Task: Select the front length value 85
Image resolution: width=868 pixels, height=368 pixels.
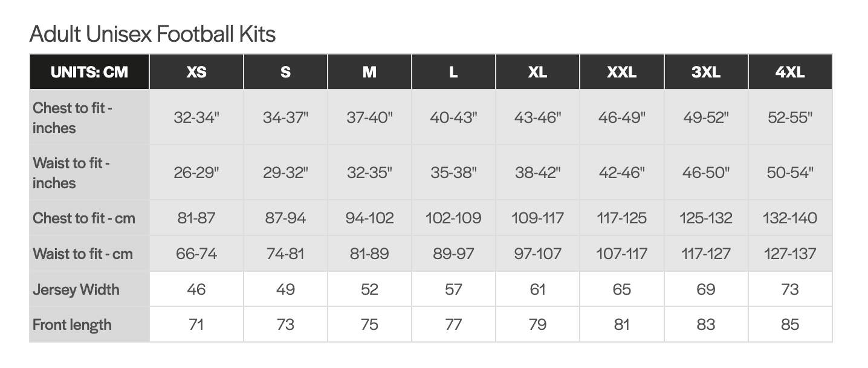Action: (x=789, y=325)
